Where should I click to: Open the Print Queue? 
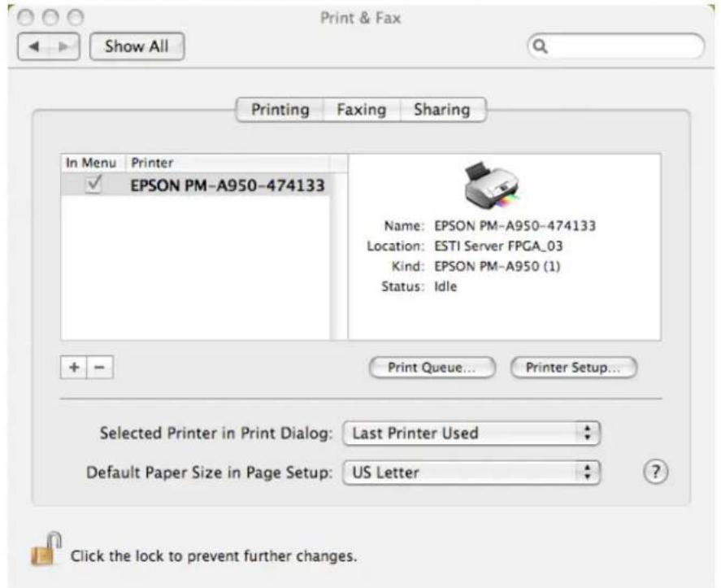[x=432, y=368]
